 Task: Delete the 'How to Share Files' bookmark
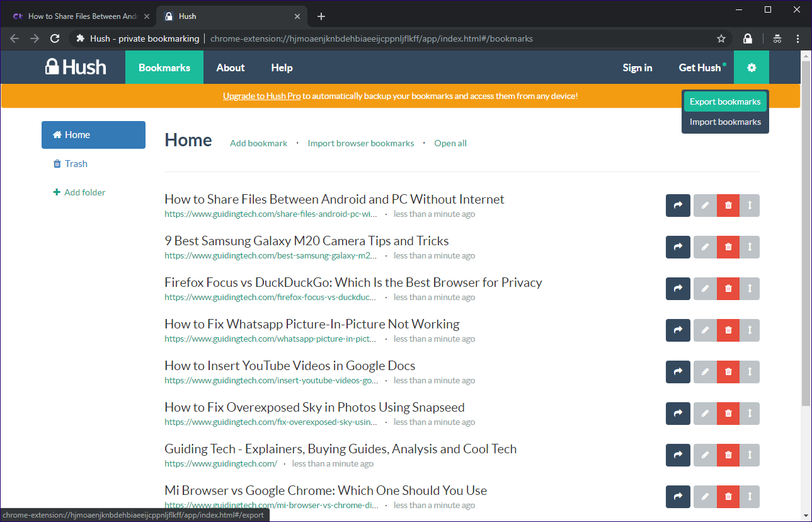coord(728,206)
